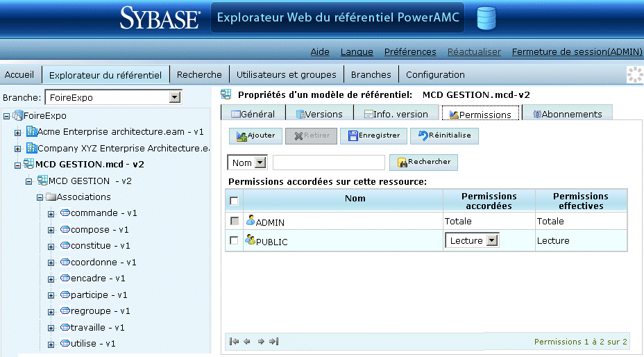The height and width of the screenshot is (357, 644).
Task: Toggle the ADMIN row checkbox
Action: pos(235,222)
